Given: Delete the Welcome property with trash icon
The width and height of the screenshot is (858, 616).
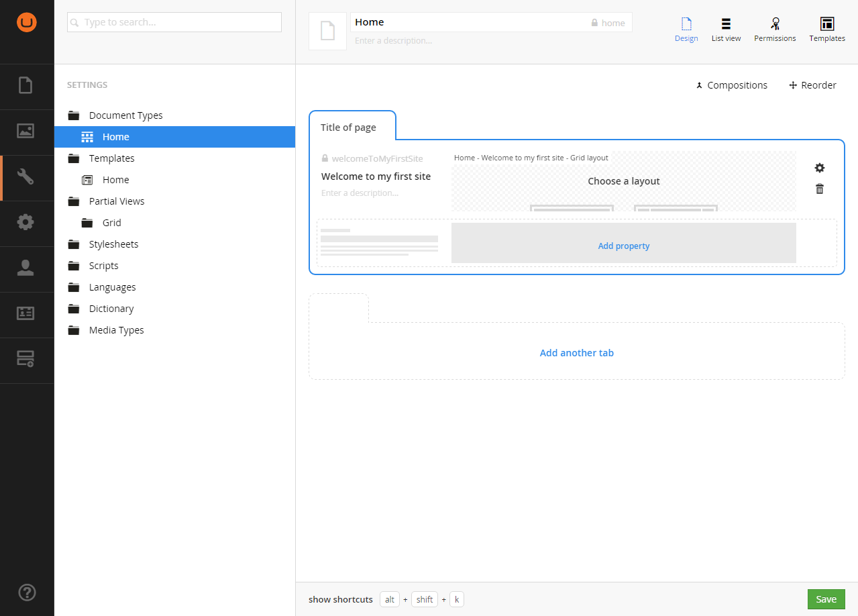Looking at the screenshot, I should click(819, 189).
